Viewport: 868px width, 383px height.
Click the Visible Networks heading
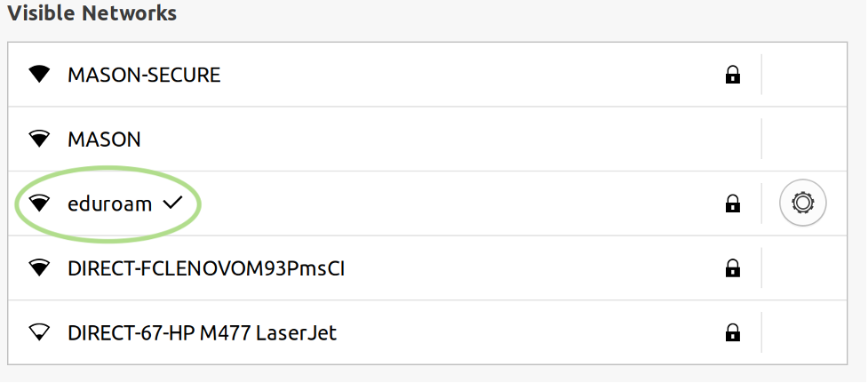point(92,13)
